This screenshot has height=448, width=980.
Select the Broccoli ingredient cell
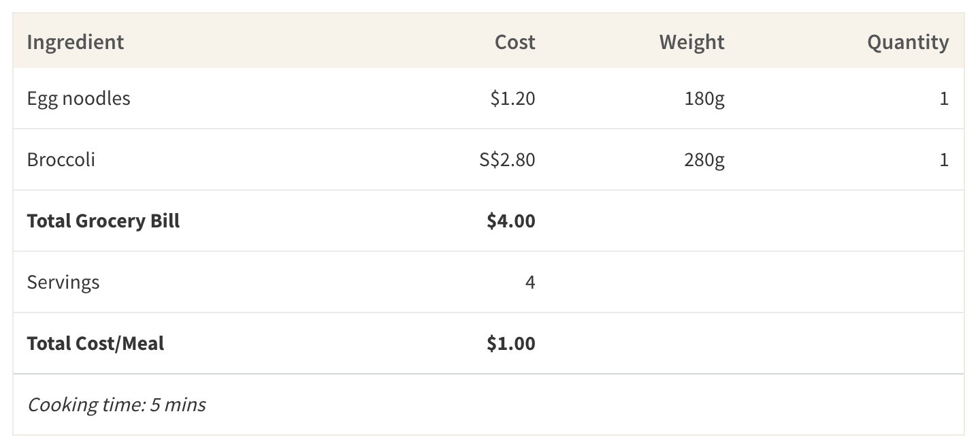tap(61, 159)
